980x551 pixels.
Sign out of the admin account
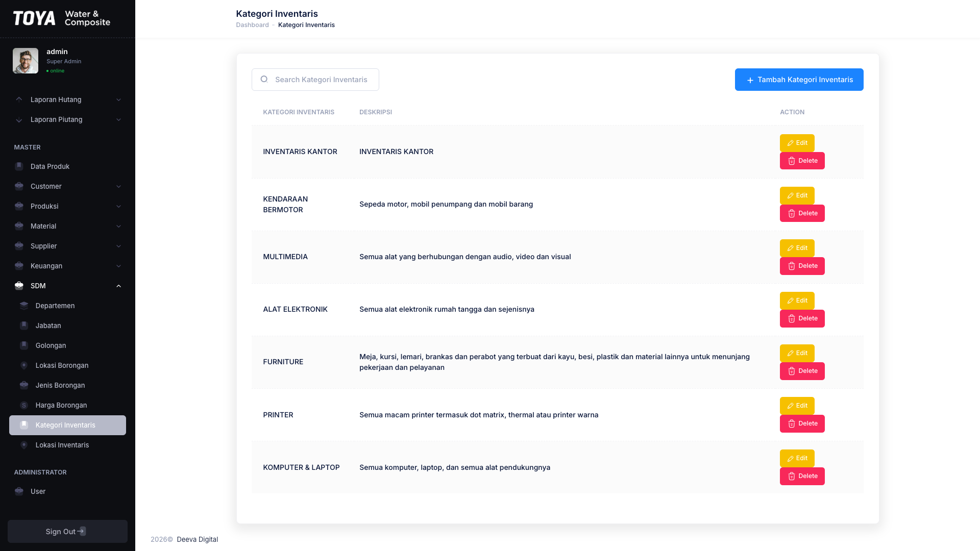[67, 531]
